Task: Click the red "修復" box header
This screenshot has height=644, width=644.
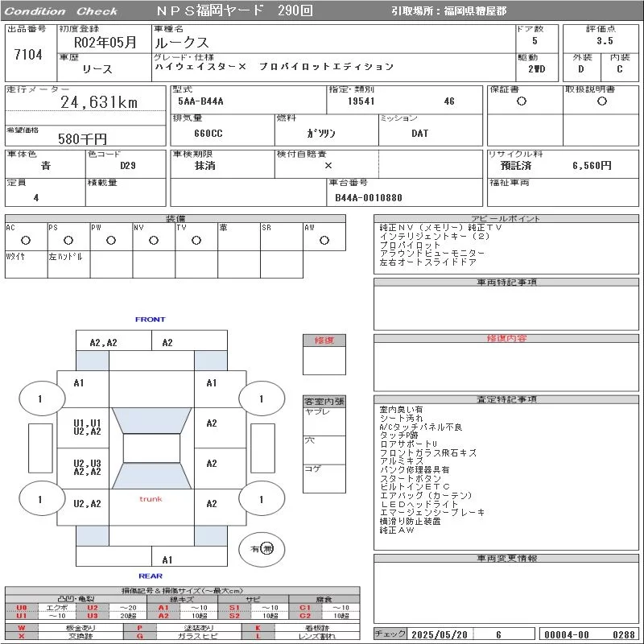Action: pos(324,340)
